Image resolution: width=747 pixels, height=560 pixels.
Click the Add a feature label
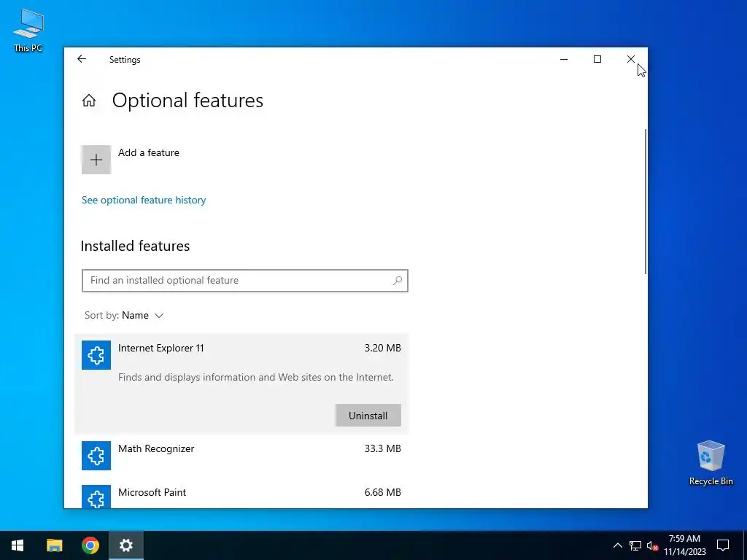pyautogui.click(x=149, y=152)
